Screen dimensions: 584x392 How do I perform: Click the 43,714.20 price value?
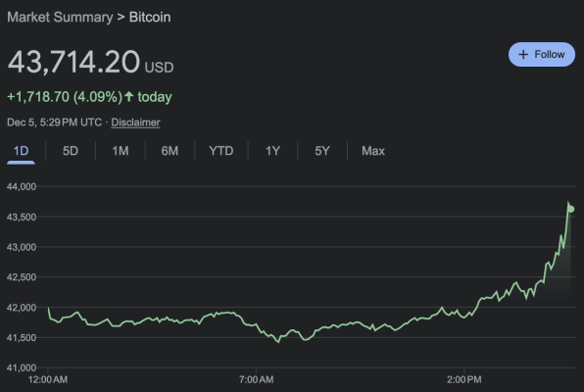(73, 62)
